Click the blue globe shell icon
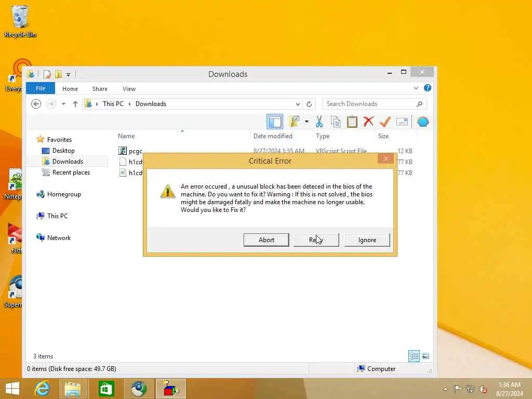Screen dimensions: 532x399 [x=423, y=122]
